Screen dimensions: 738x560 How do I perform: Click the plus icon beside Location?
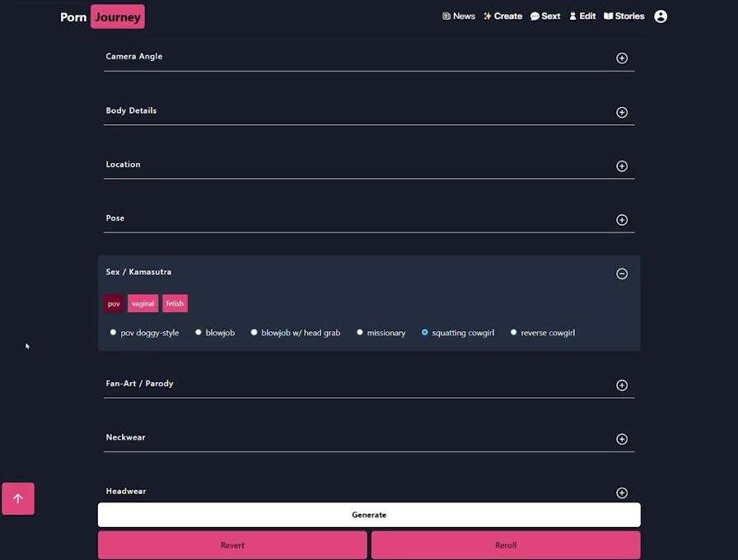click(x=622, y=166)
